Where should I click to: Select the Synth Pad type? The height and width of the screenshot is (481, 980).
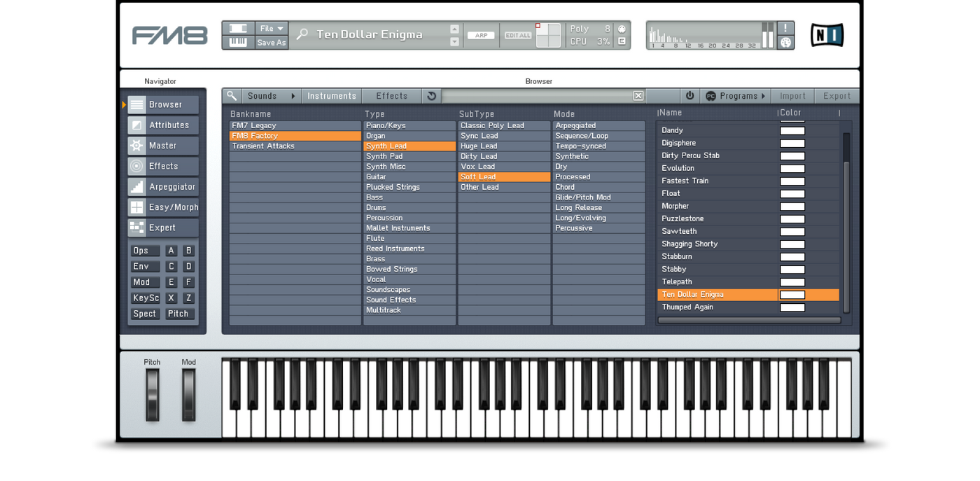coord(409,157)
